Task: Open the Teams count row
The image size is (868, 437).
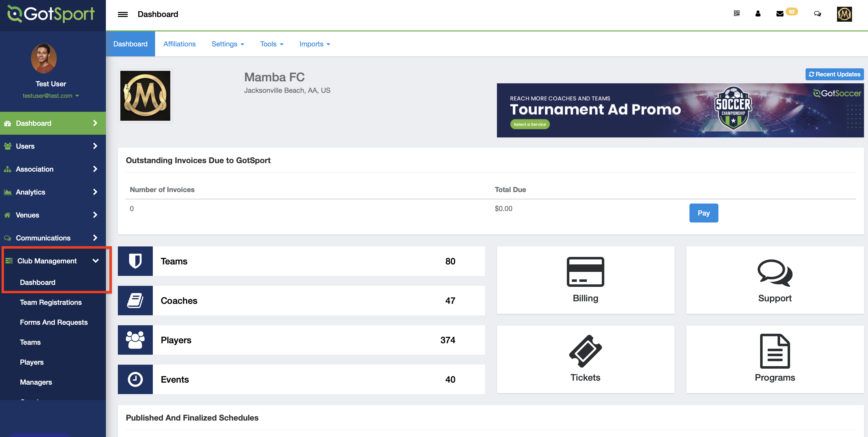Action: click(301, 261)
